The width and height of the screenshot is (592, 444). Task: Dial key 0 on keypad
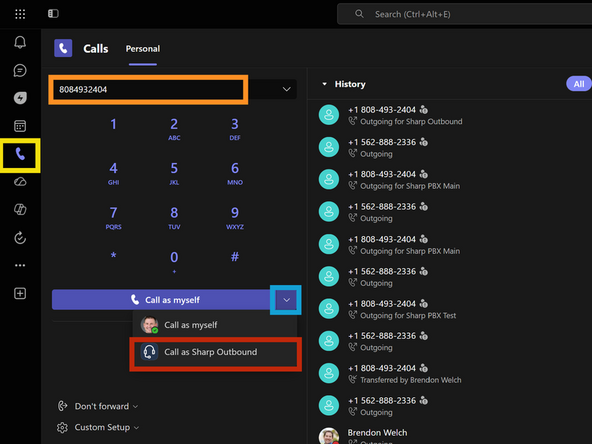[174, 261]
